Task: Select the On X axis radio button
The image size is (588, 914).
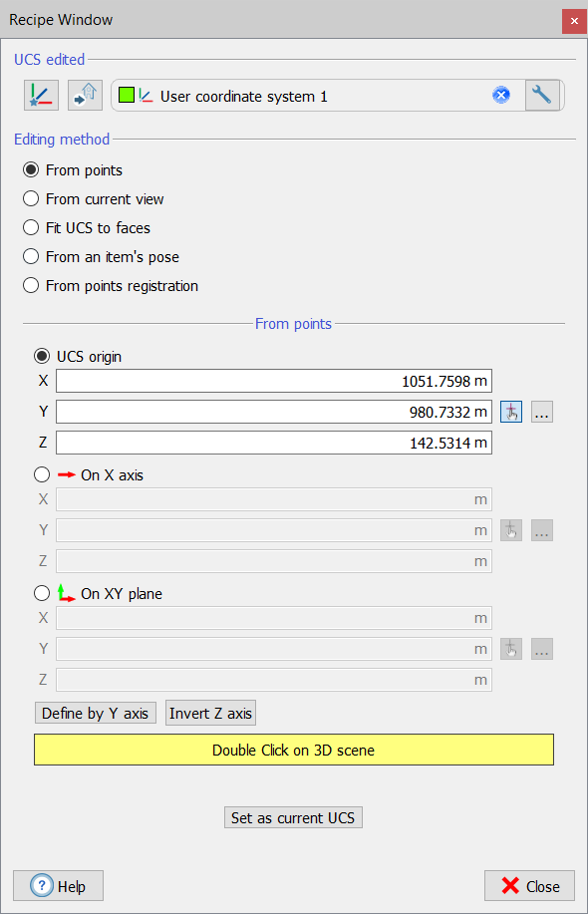Action: pos(42,475)
